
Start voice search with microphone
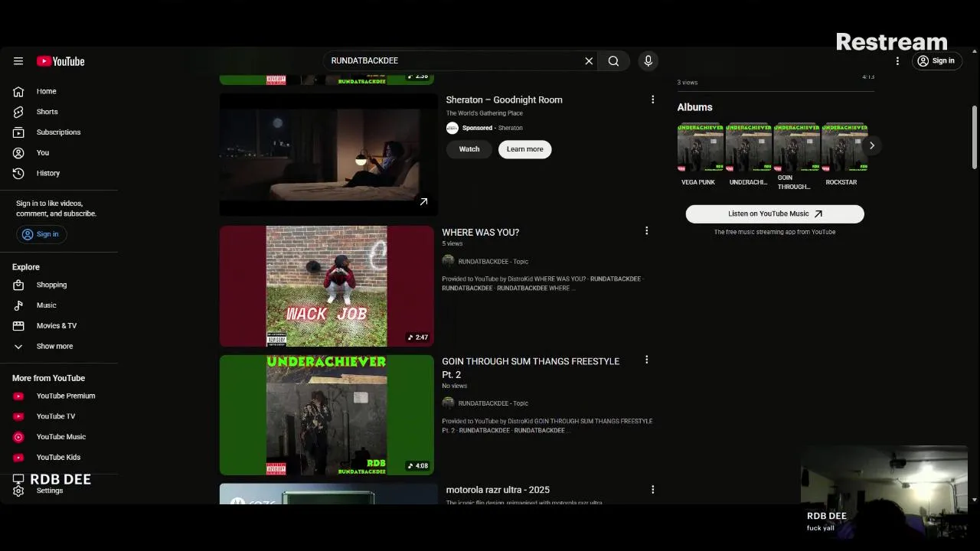648,61
